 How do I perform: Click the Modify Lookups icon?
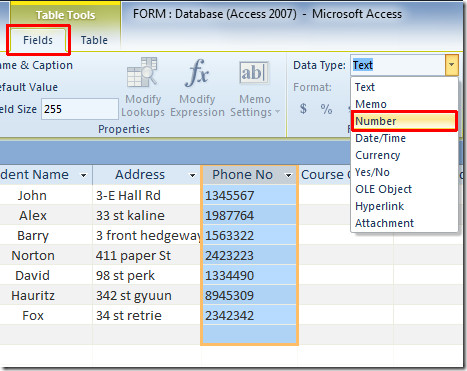142,72
